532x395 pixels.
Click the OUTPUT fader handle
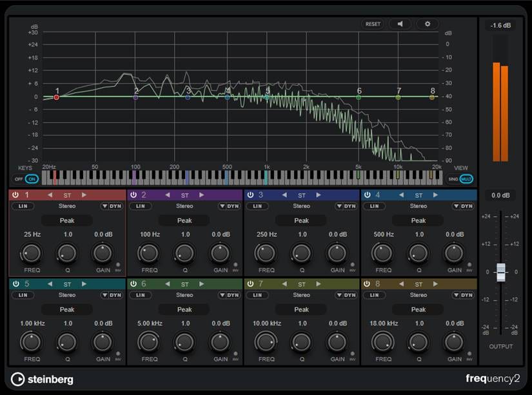point(501,272)
